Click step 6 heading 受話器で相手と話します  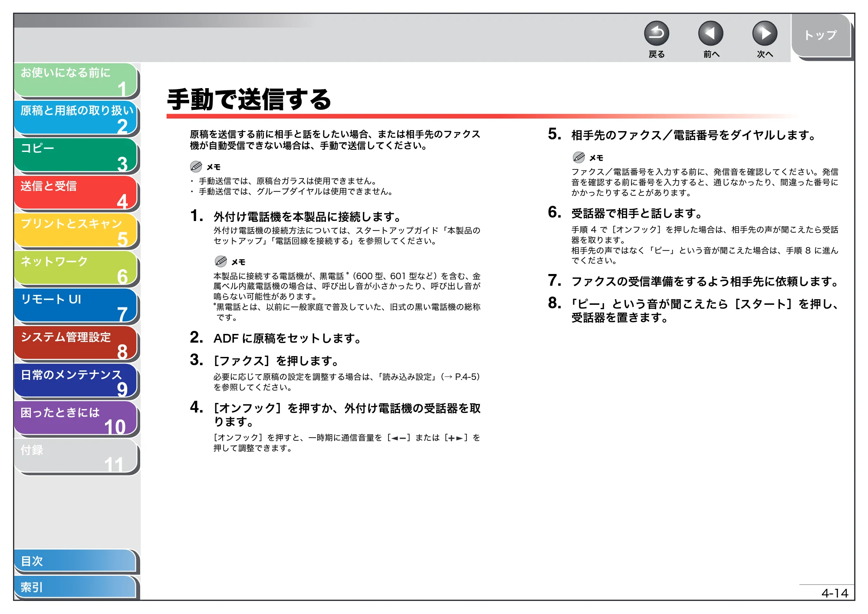click(637, 214)
